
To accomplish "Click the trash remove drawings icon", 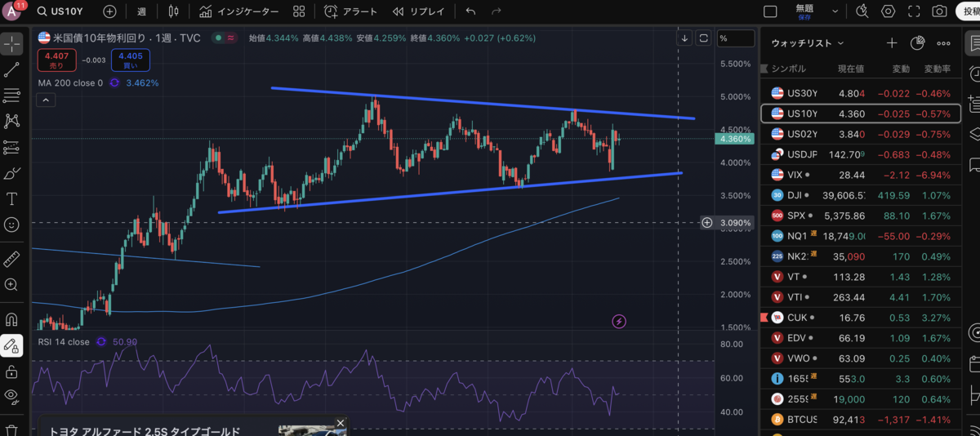I will [x=11, y=429].
